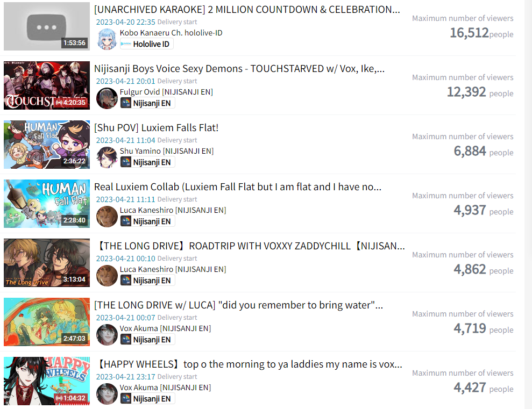Click Shu Yamino's channel avatar icon
This screenshot has width=532, height=409.
click(107, 157)
